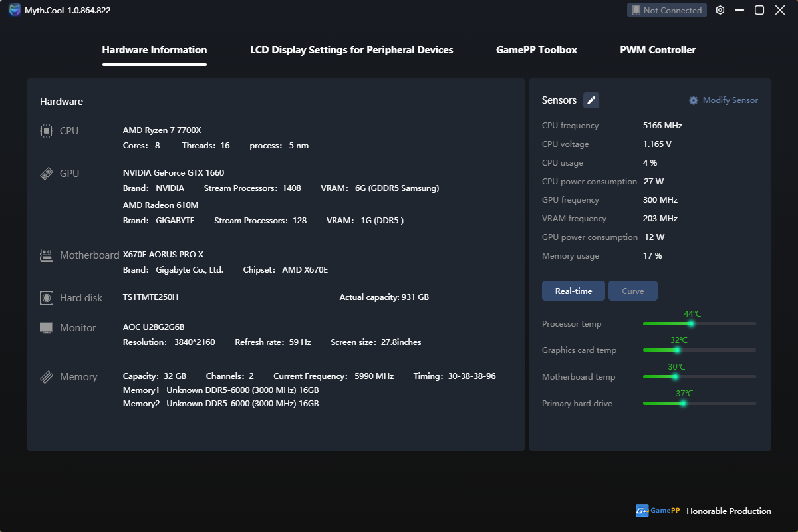Open LCD Display Settings for Peripheral Devices tab
The width and height of the screenshot is (798, 532).
pyautogui.click(x=352, y=50)
